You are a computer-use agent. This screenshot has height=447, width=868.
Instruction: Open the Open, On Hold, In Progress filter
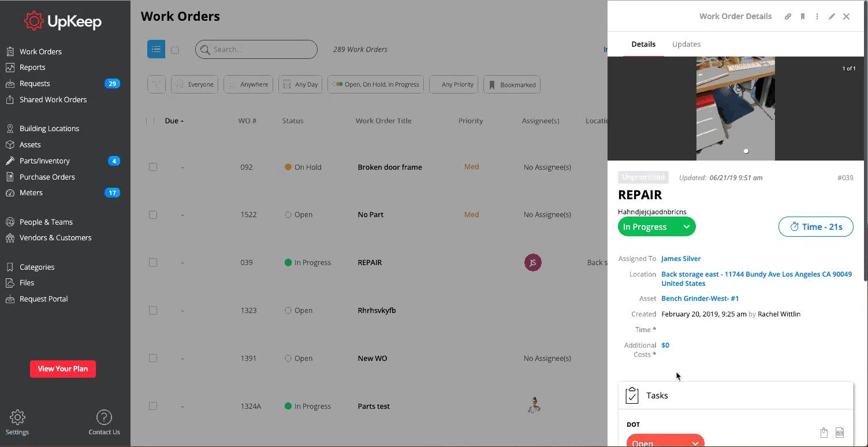pyautogui.click(x=375, y=84)
